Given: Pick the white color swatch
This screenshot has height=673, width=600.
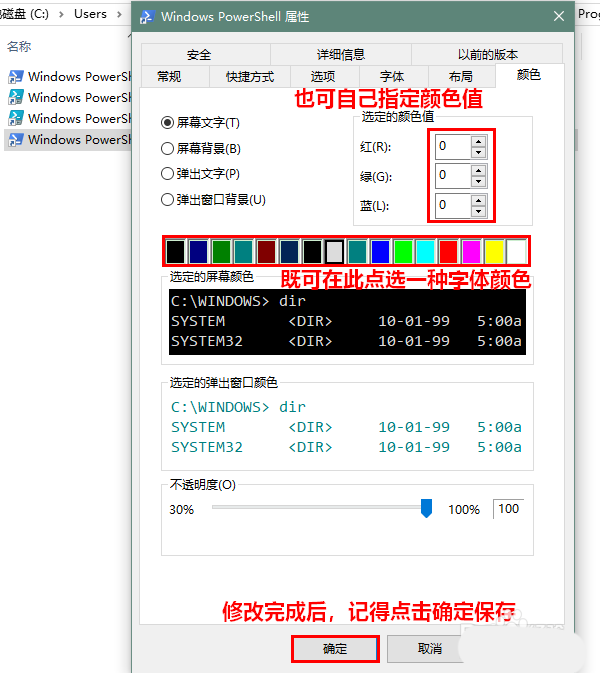Looking at the screenshot, I should point(517,252).
